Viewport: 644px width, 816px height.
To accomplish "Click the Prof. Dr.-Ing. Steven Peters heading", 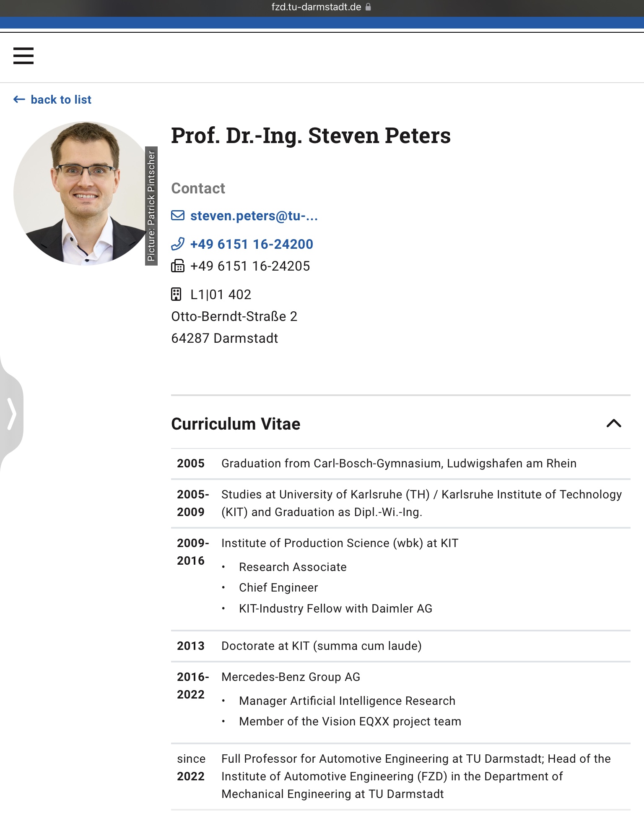I will (311, 136).
